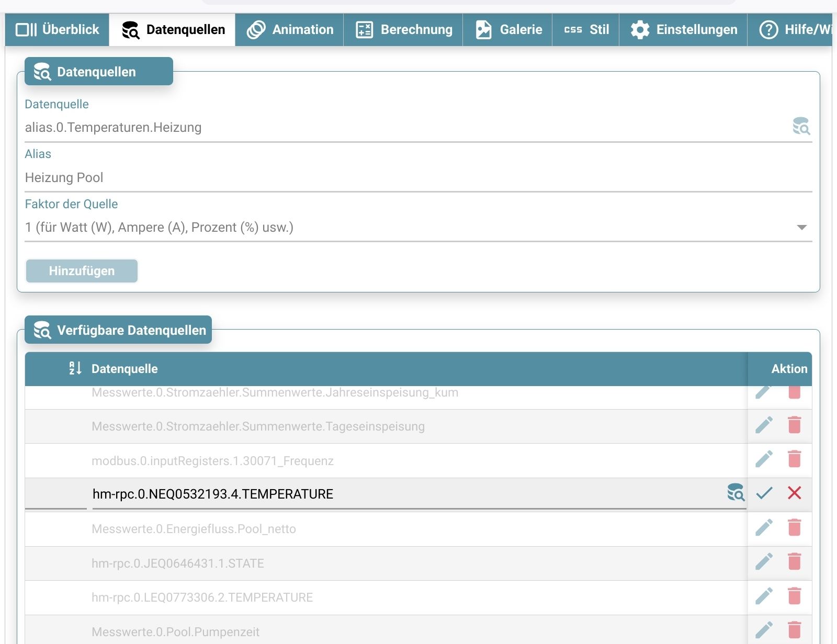Screen dimensions: 837x644
Task: Select the Jahreseinspeisung_kum row text
Action: coord(275,392)
